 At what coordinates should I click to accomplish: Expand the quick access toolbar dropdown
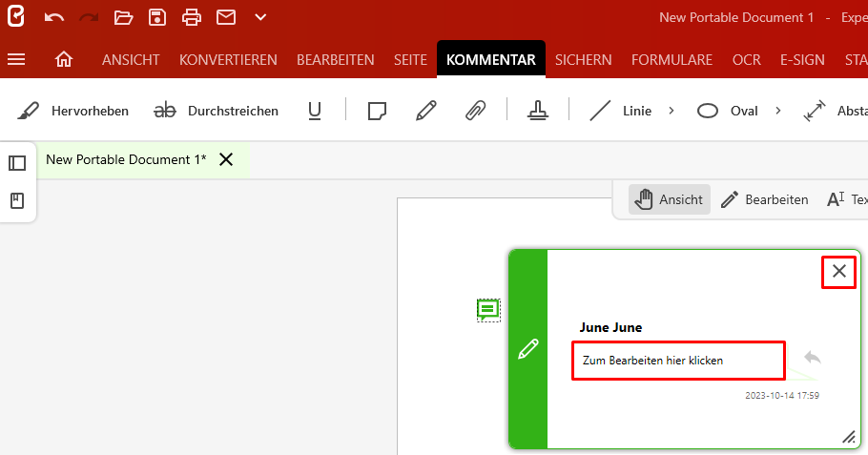(260, 18)
